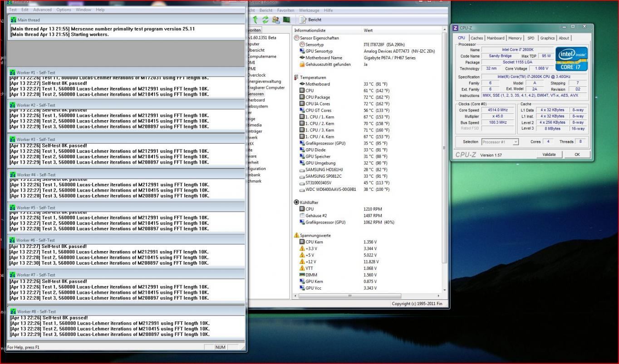Screen dimensions: 619x364
Task: Click the Wert column header in Everest
Action: tap(402, 30)
